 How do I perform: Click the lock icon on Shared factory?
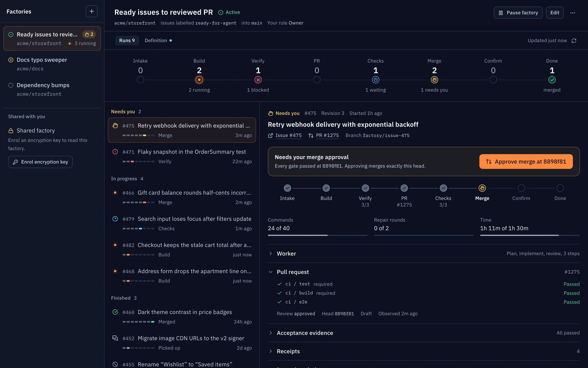(11, 131)
